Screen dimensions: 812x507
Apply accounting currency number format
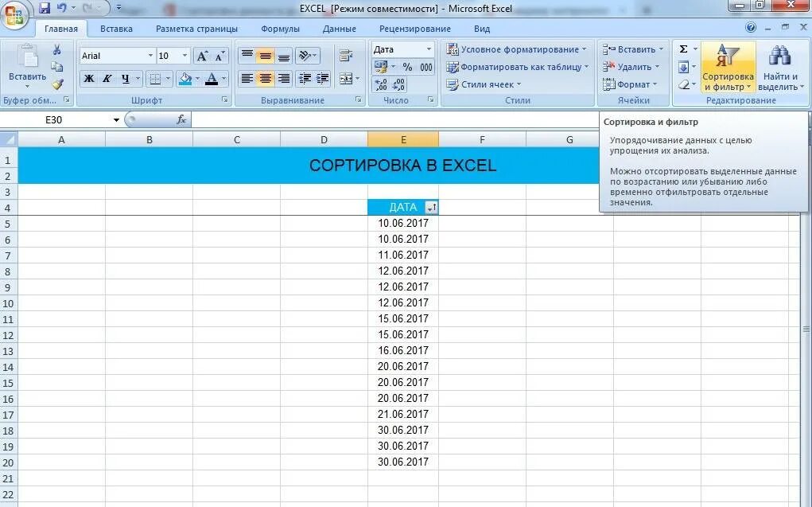click(381, 67)
